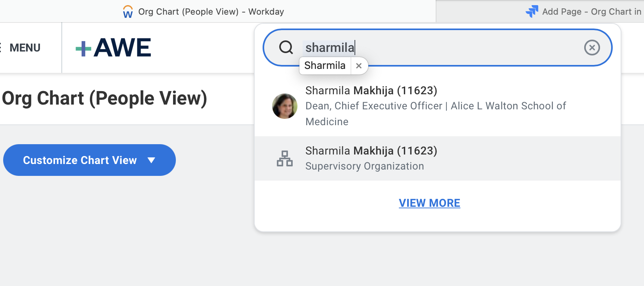Remove the Sharmila filter chip with its X

tap(359, 66)
